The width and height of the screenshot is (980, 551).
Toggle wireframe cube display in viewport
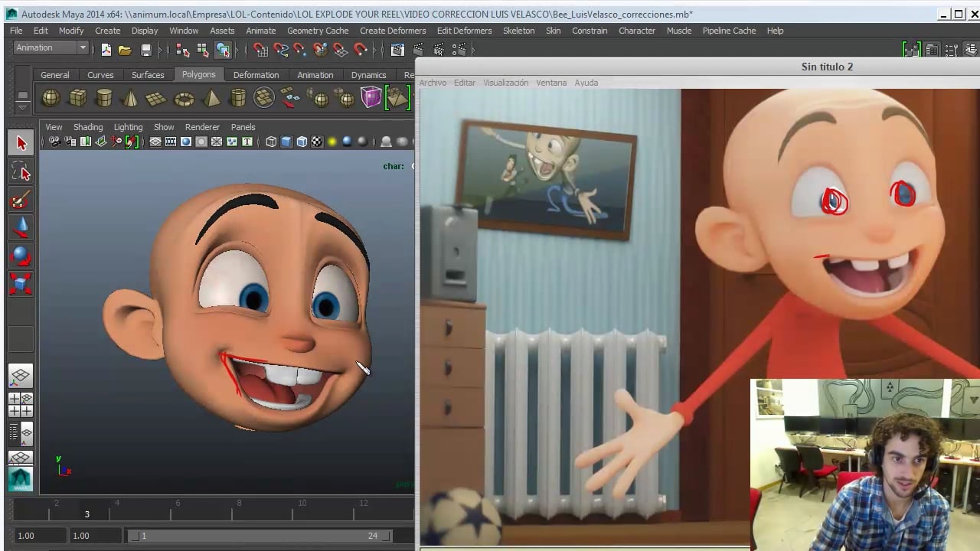tap(271, 142)
